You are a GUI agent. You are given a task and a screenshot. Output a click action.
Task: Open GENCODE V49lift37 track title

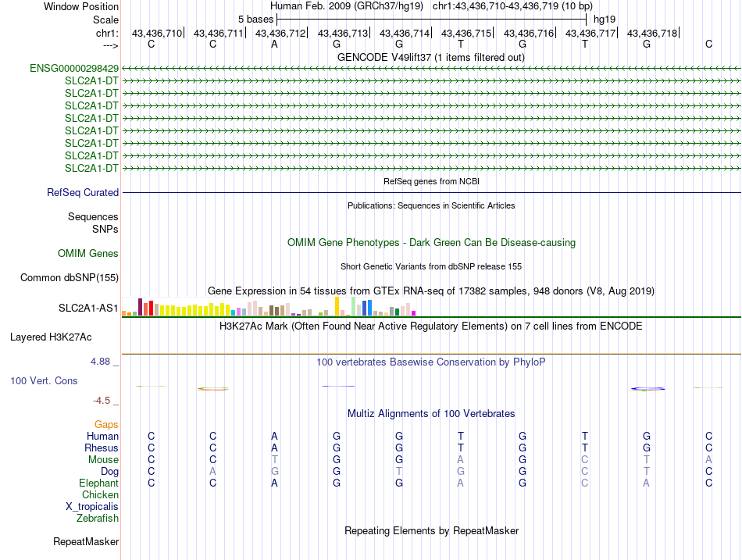[x=430, y=57]
